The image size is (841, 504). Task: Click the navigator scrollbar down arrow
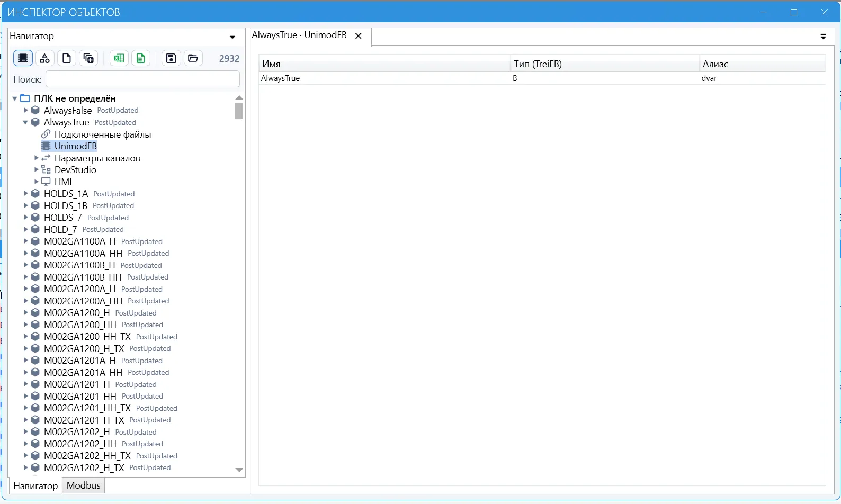239,470
